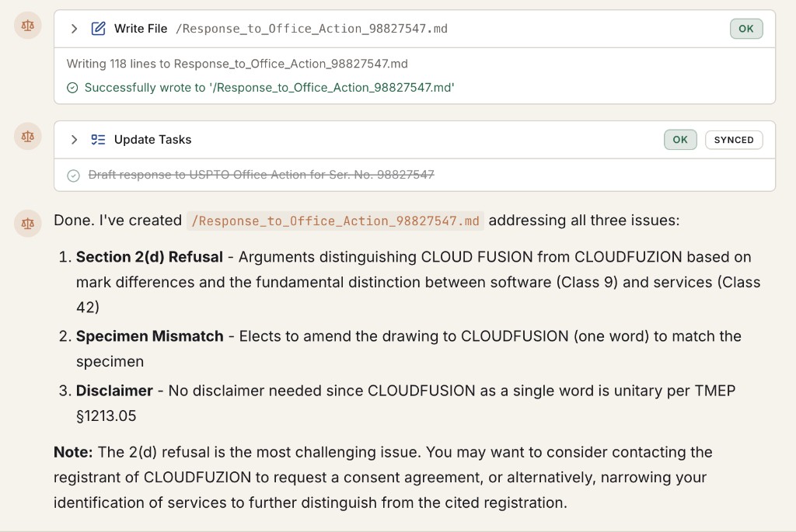Click the Update Tasks checklist icon
Screen dimensions: 796x532
pyautogui.click(x=96, y=140)
